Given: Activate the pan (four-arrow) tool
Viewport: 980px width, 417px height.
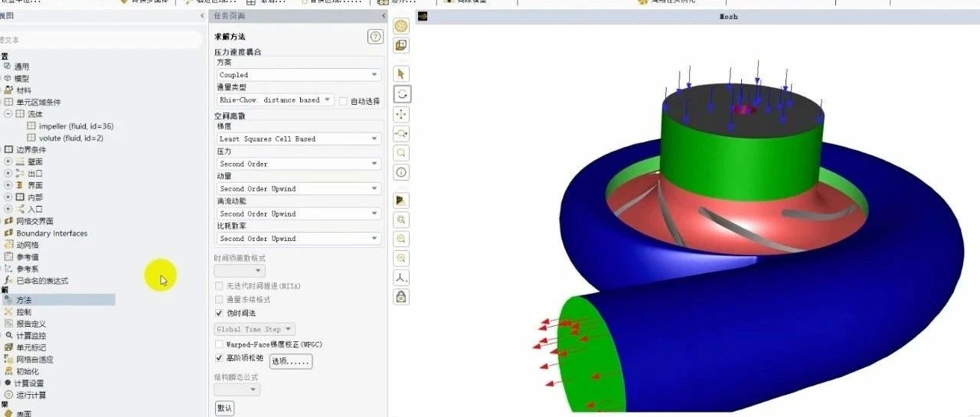Looking at the screenshot, I should tap(401, 113).
